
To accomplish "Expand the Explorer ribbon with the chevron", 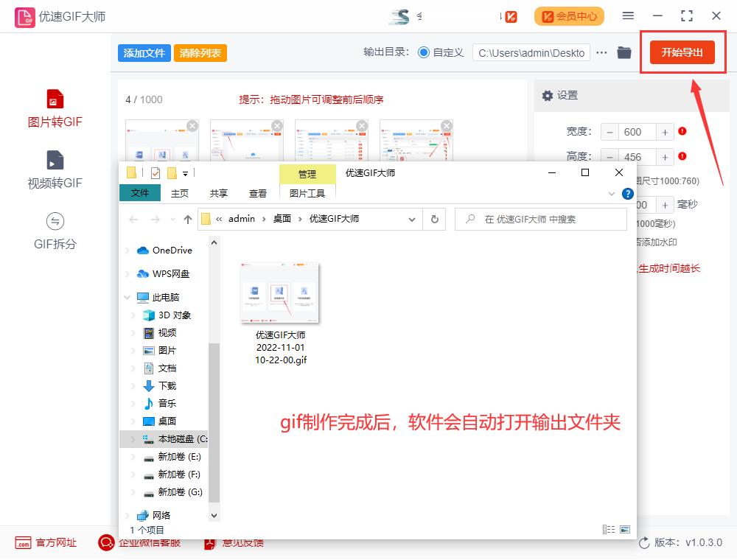I will click(x=612, y=194).
